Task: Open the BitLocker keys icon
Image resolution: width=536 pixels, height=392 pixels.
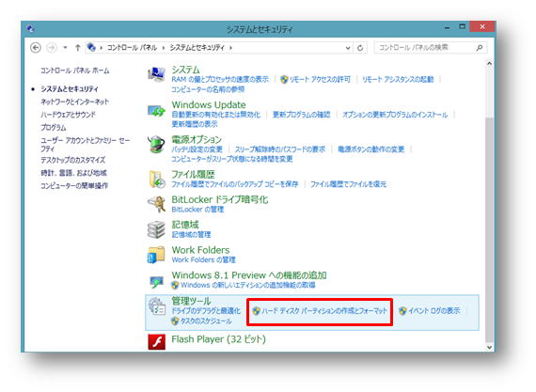Action: click(x=156, y=204)
